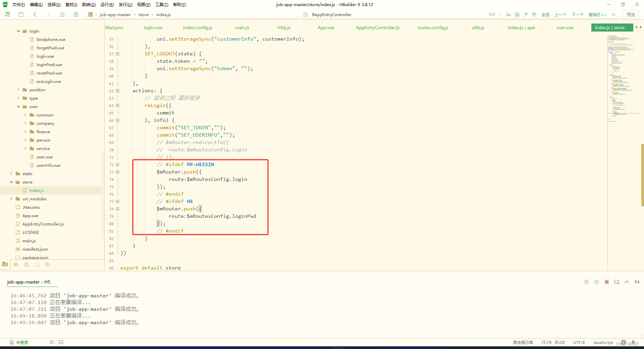Click the sync refresh icon in sidebar bottom

[x=37, y=264]
